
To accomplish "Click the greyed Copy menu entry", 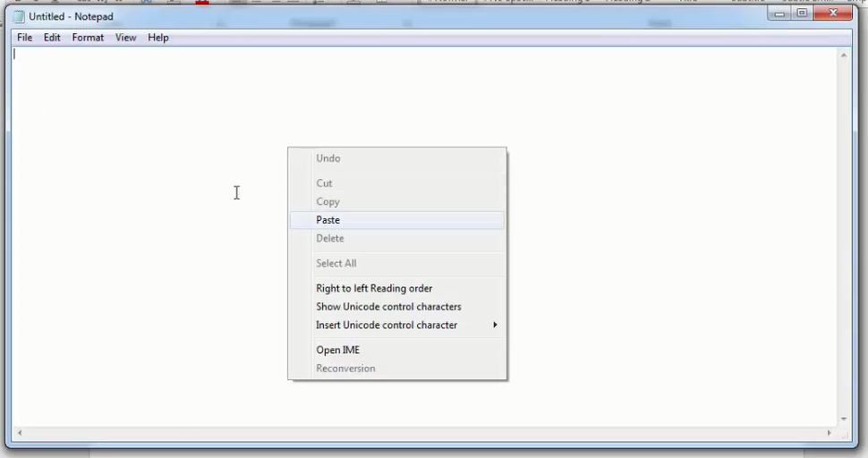I will point(397,201).
